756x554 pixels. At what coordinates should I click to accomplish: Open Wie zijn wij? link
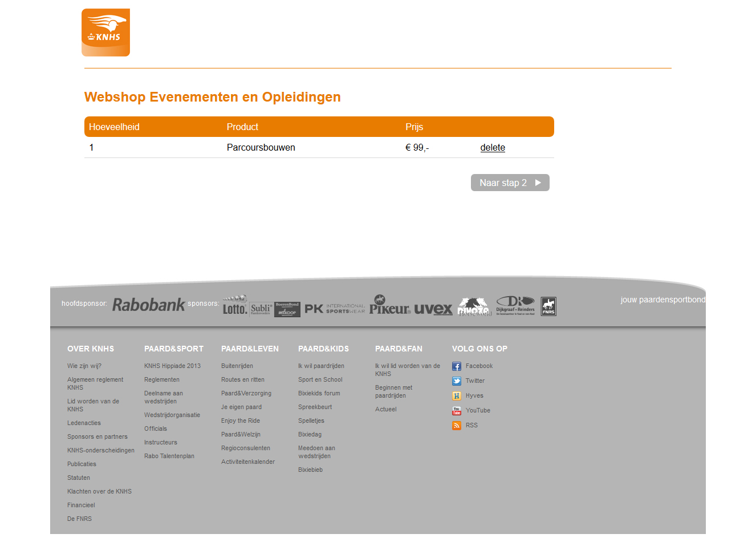point(84,366)
